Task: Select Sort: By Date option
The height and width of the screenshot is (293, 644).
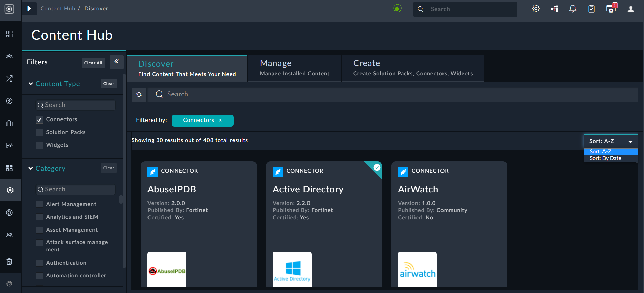Action: point(605,158)
